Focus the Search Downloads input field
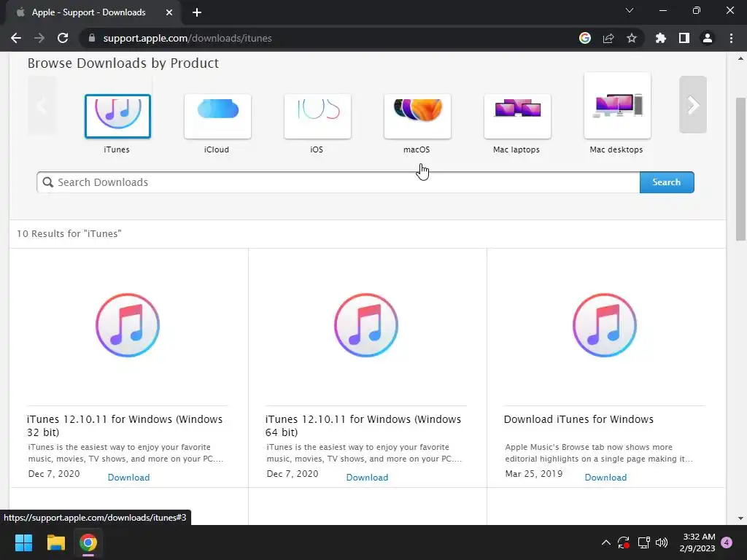The height and width of the screenshot is (560, 747). click(x=338, y=182)
